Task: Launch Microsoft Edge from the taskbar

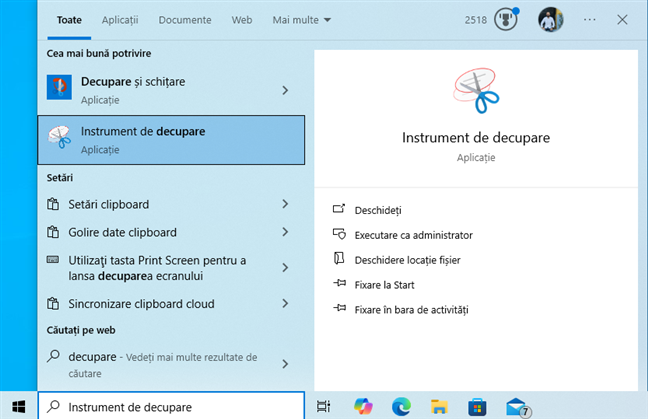Action: tap(402, 406)
